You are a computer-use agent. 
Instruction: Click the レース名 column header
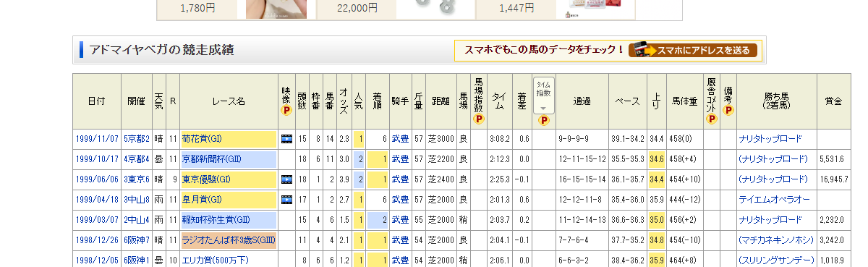tap(229, 101)
